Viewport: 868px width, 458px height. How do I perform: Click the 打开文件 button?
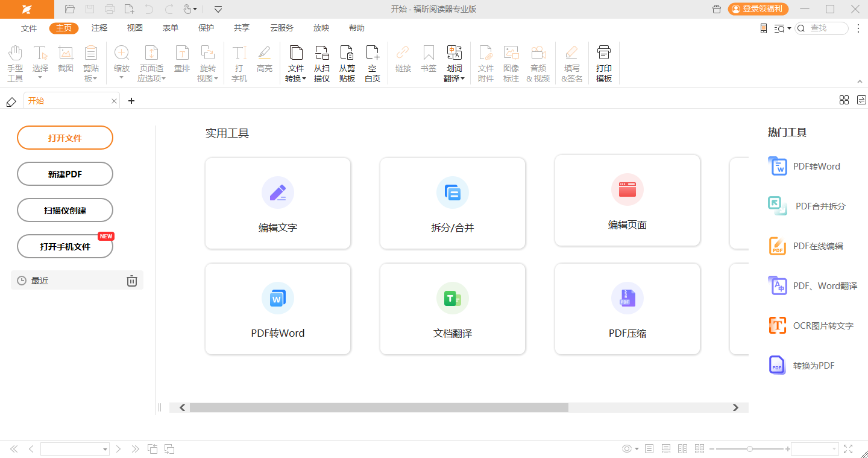pos(64,138)
